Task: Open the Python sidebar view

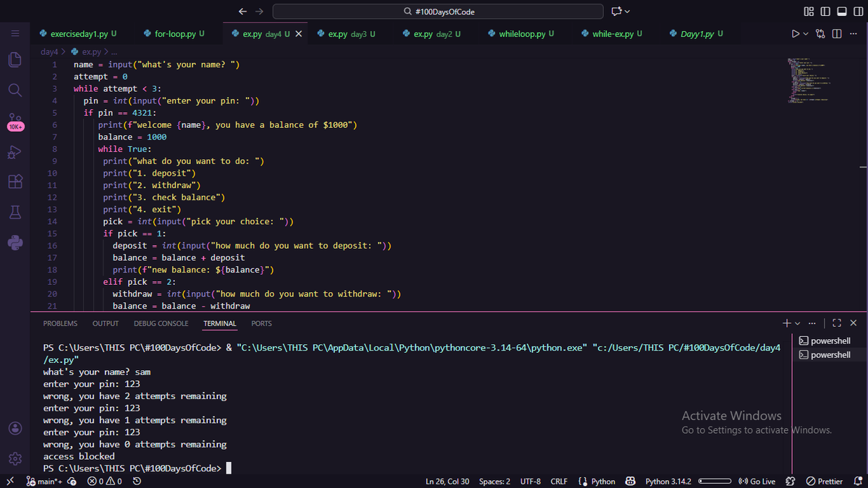Action: tap(14, 243)
